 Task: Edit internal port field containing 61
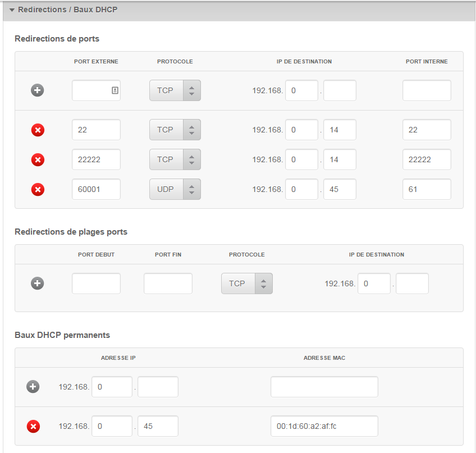pyautogui.click(x=426, y=190)
